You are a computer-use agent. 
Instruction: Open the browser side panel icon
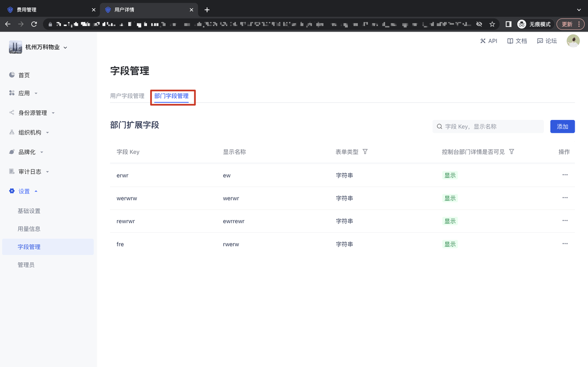[509, 24]
